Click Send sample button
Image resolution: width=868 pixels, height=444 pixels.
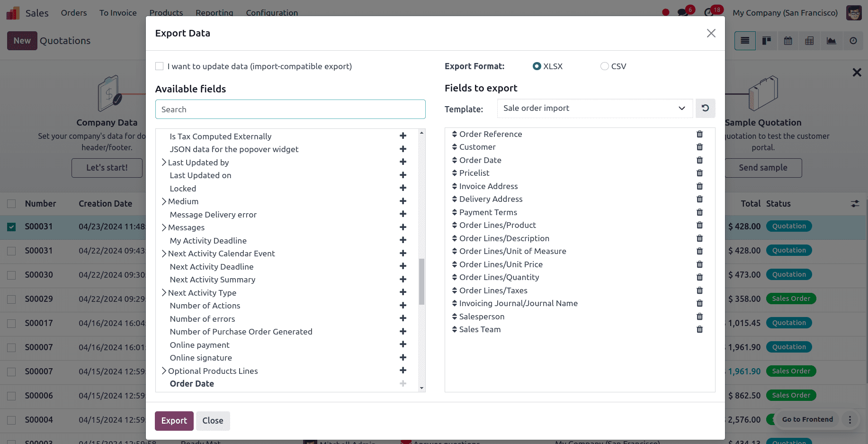coord(763,168)
